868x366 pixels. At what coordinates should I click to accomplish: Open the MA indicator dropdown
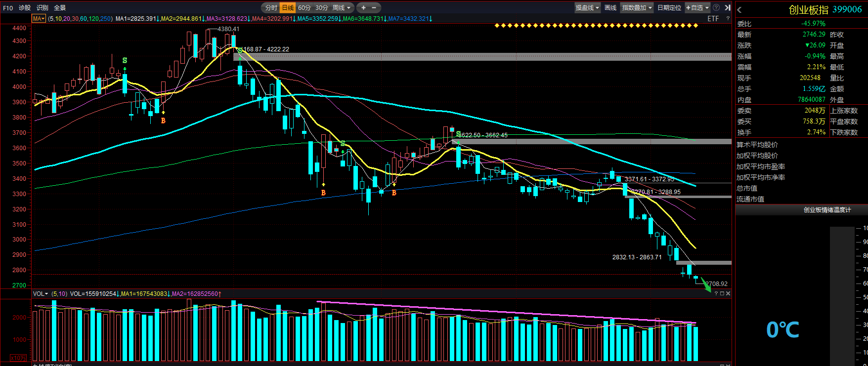[x=39, y=19]
